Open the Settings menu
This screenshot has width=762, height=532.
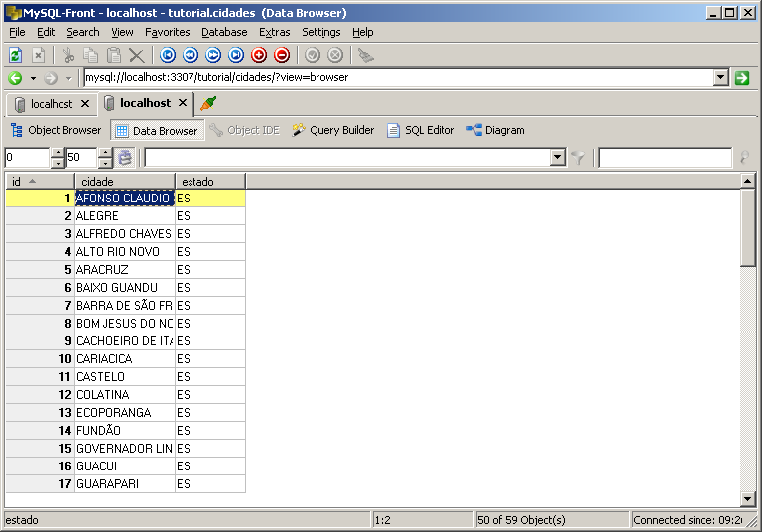[x=320, y=32]
